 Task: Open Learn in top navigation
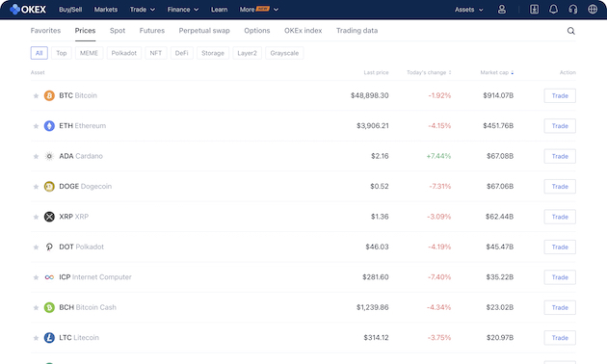(219, 10)
